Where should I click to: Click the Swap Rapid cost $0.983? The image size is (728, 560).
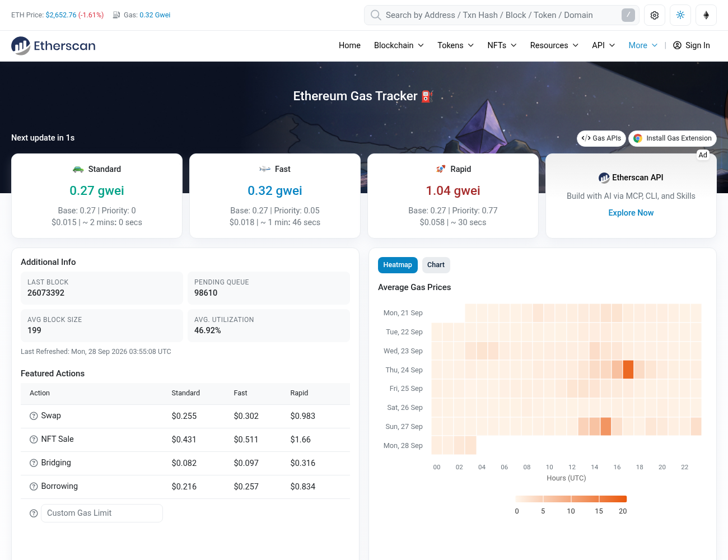(x=303, y=416)
